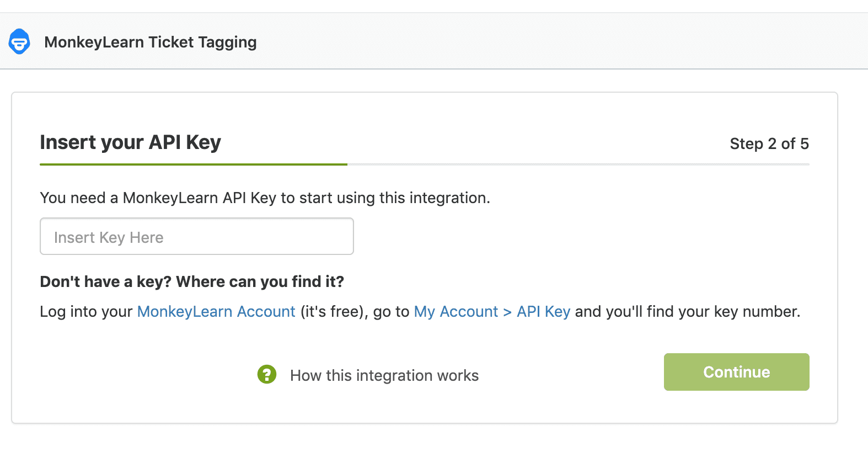
Task: Click the MonkeyLearn Ticket Tagging title
Action: (x=150, y=42)
